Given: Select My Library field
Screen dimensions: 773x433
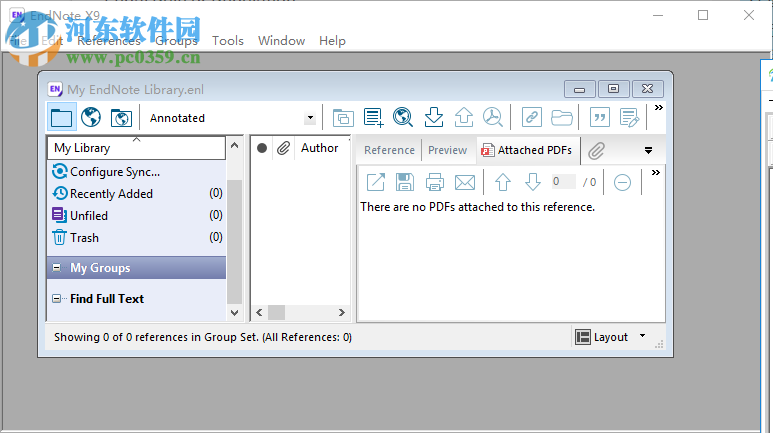Looking at the screenshot, I should pyautogui.click(x=137, y=148).
